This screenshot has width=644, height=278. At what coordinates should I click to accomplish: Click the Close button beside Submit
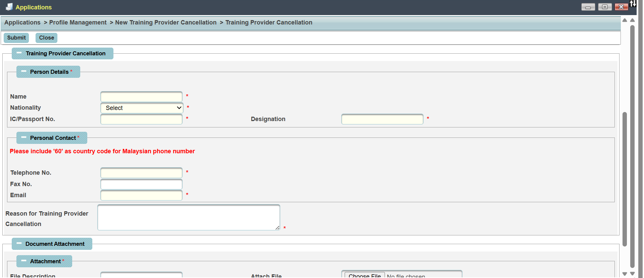point(46,38)
